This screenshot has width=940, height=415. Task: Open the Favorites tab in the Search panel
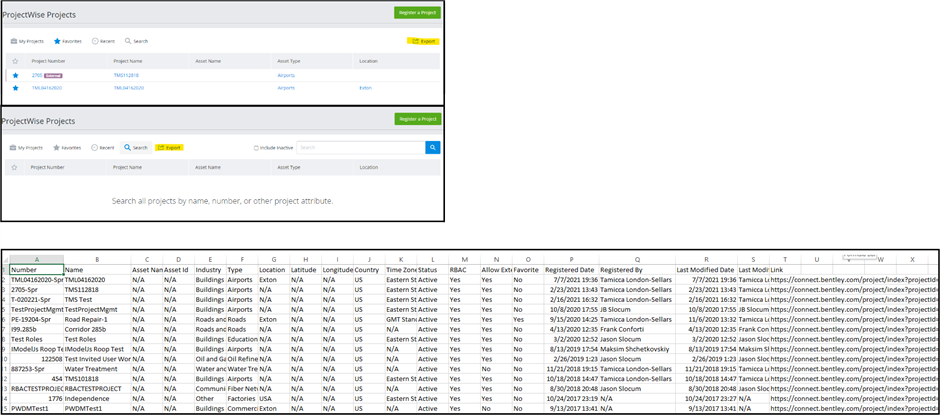point(67,148)
